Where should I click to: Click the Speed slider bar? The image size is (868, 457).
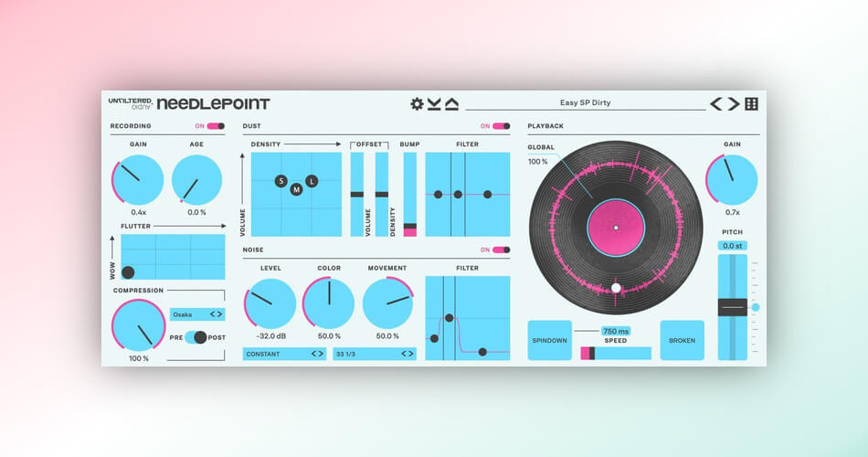tap(616, 354)
